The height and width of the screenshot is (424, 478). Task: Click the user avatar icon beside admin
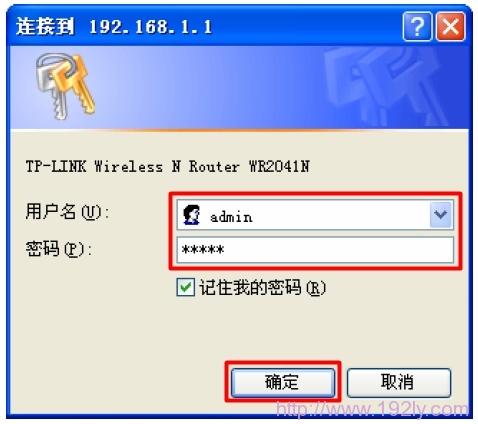[192, 215]
